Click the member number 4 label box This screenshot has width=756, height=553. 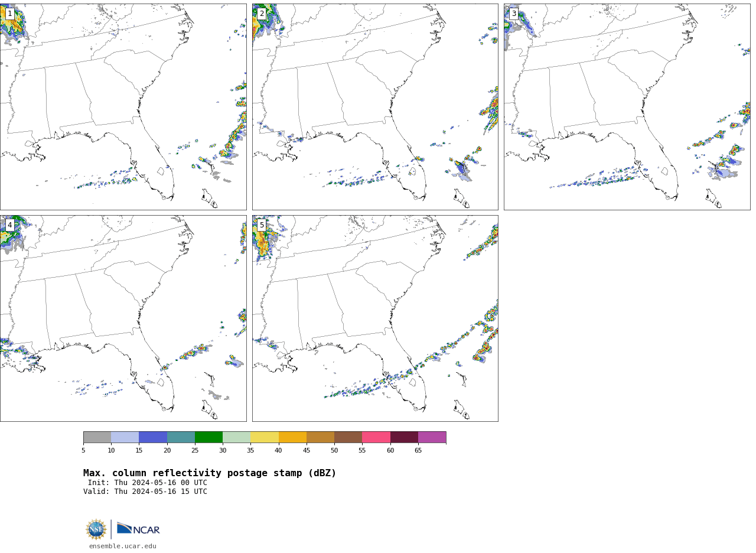[x=9, y=225]
